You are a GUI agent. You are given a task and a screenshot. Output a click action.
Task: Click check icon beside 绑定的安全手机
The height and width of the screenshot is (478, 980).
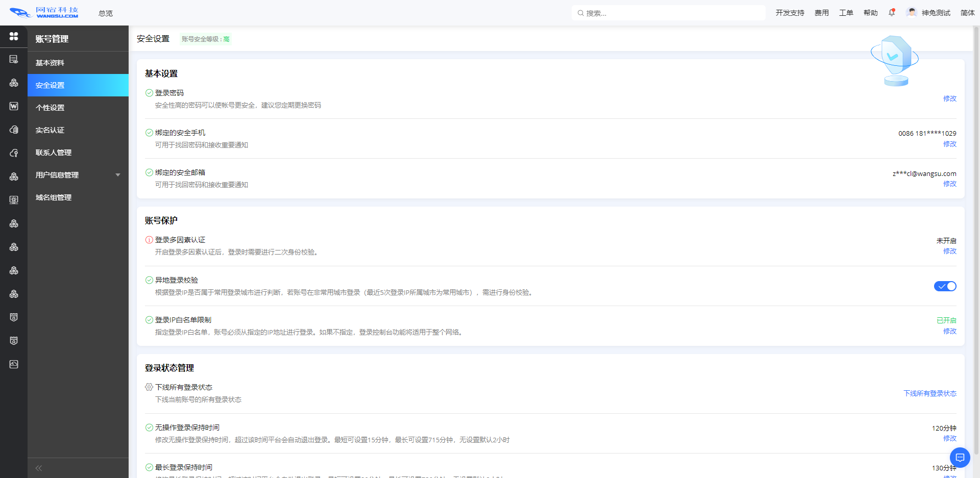149,133
